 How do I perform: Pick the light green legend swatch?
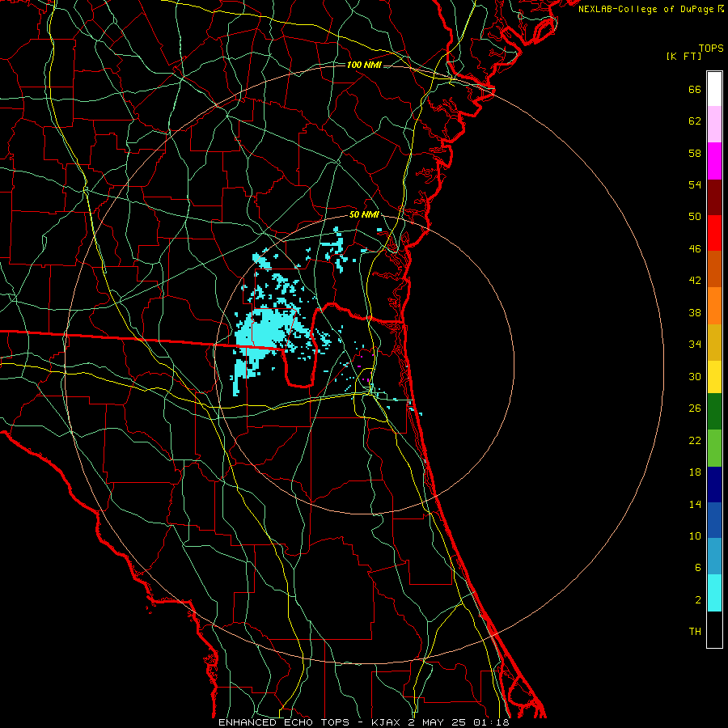pos(714,447)
